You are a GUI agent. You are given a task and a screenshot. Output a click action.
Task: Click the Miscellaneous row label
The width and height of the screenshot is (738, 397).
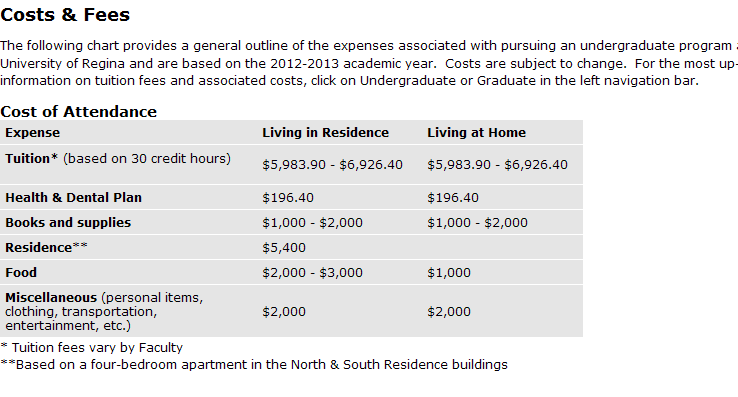[104, 312]
